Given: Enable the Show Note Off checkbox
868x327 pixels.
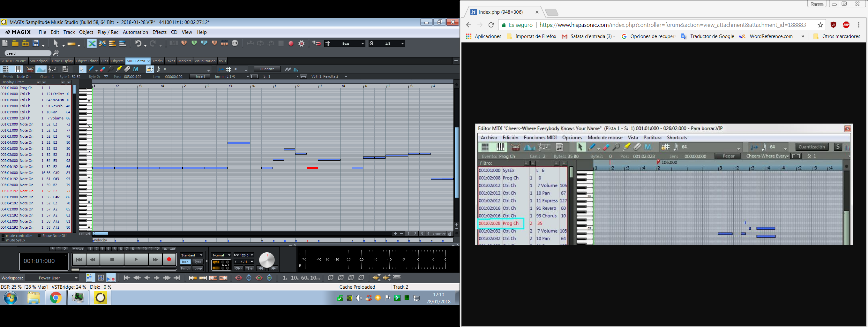Looking at the screenshot, I should pos(39,235).
